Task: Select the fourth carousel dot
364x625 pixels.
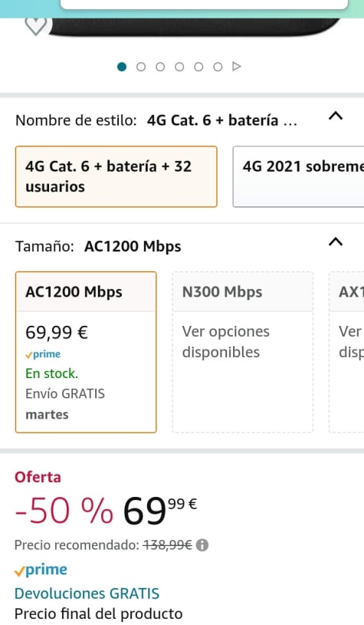Action: coord(179,67)
